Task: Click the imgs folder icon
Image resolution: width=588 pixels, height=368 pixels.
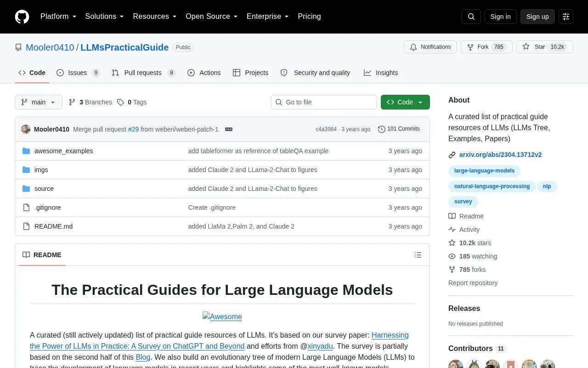Action: tap(26, 170)
